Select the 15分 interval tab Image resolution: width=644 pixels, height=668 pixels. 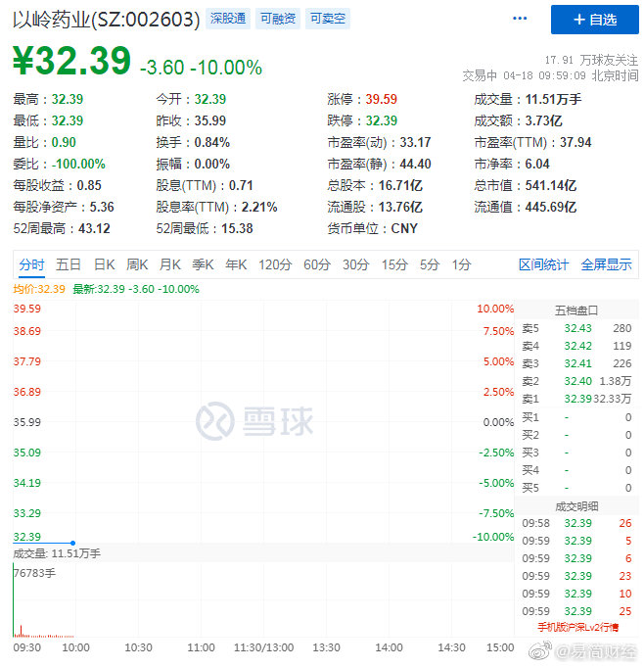pyautogui.click(x=394, y=264)
